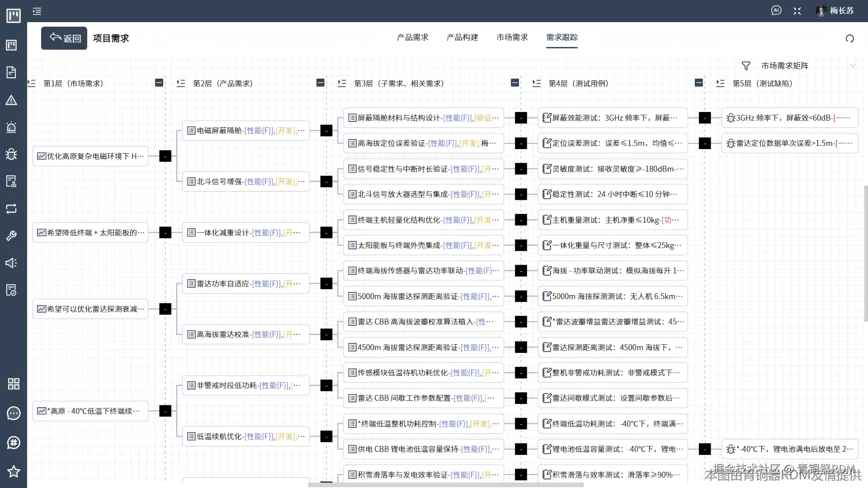
Task: Click the refresh icon below the user avatar
Action: (850, 38)
